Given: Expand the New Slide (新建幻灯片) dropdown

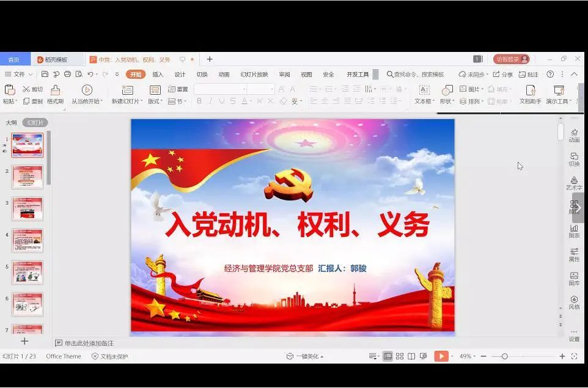Looking at the screenshot, I should [127, 101].
